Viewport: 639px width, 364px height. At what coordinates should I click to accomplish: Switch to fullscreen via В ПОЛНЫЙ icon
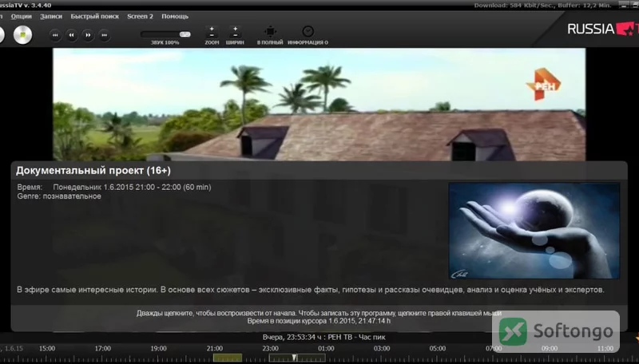pos(270,31)
